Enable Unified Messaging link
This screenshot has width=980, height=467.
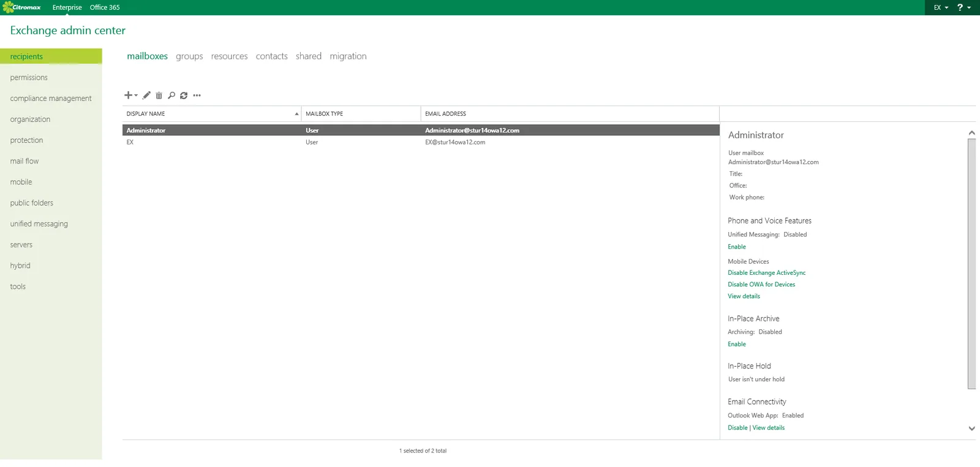[x=737, y=247]
